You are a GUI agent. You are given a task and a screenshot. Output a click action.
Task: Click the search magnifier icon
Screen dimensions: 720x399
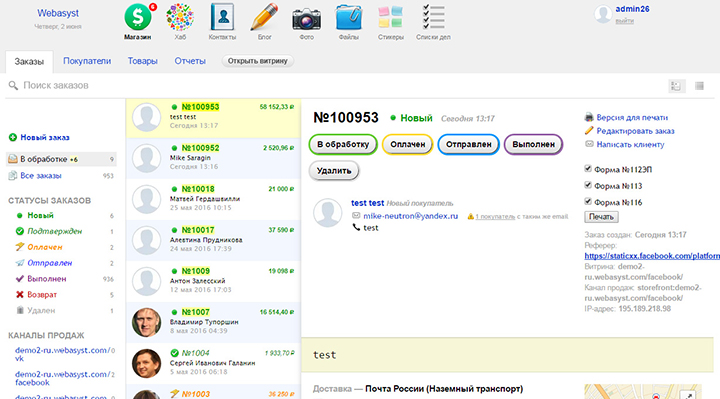(13, 85)
